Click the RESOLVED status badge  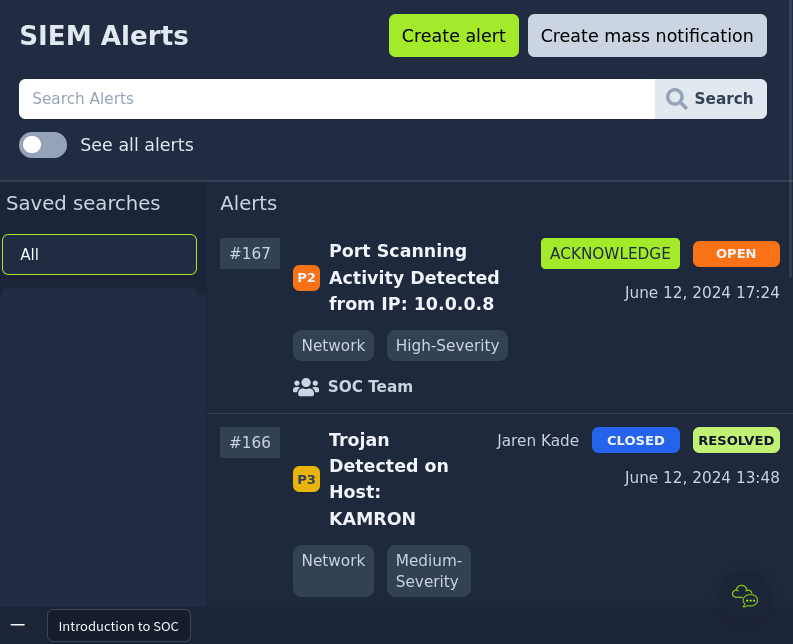(735, 441)
